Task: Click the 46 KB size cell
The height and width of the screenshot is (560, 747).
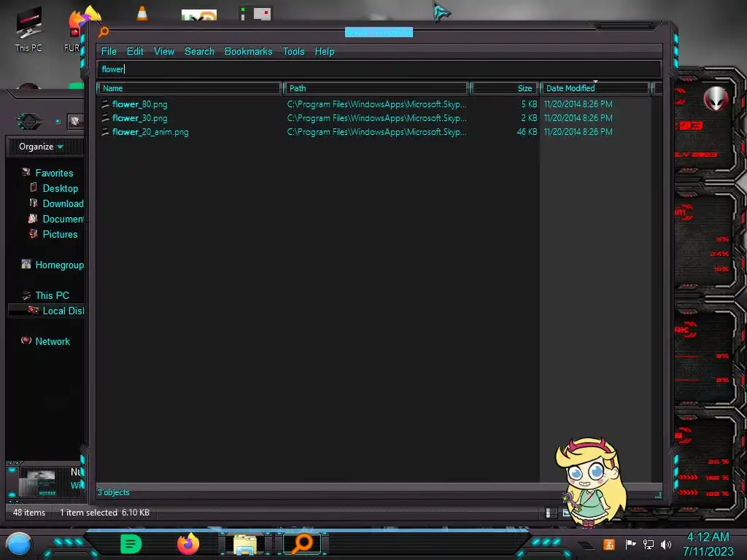Action: 527,132
